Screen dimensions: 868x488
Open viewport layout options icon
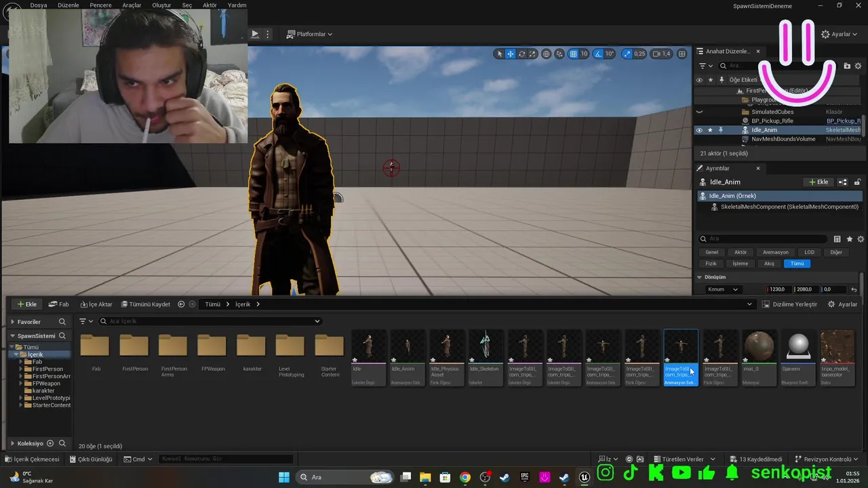pos(682,54)
